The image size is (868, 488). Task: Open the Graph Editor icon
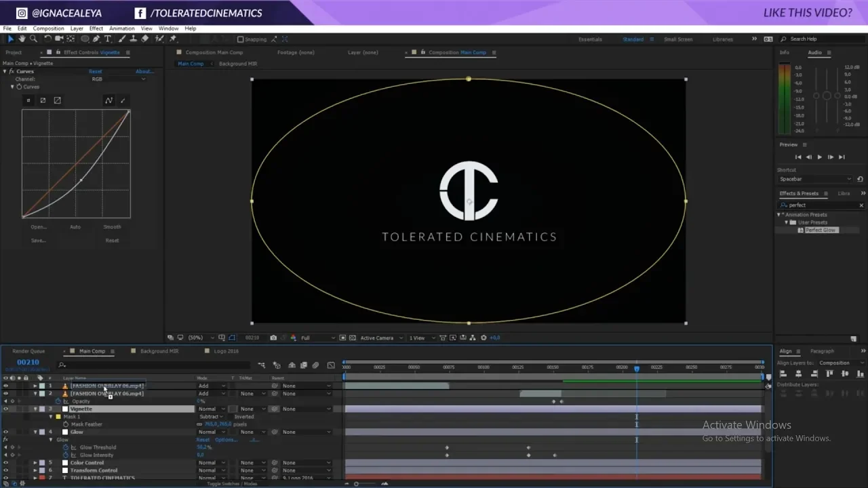click(331, 365)
